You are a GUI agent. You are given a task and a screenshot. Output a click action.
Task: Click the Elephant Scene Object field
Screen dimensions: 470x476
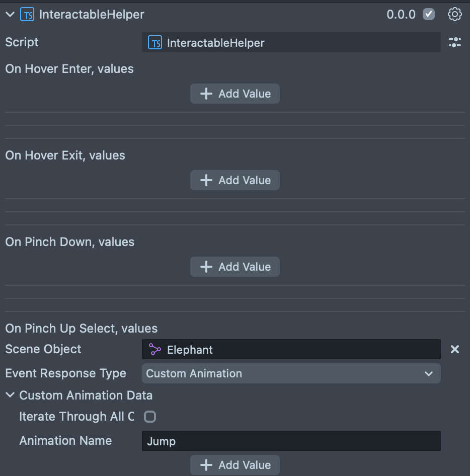pyautogui.click(x=291, y=350)
